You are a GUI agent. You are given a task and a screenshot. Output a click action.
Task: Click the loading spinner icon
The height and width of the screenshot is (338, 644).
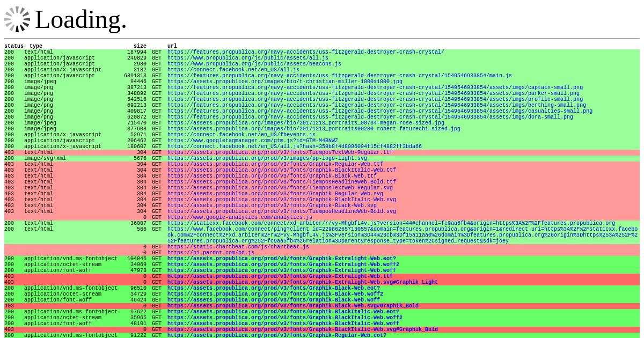point(17,19)
